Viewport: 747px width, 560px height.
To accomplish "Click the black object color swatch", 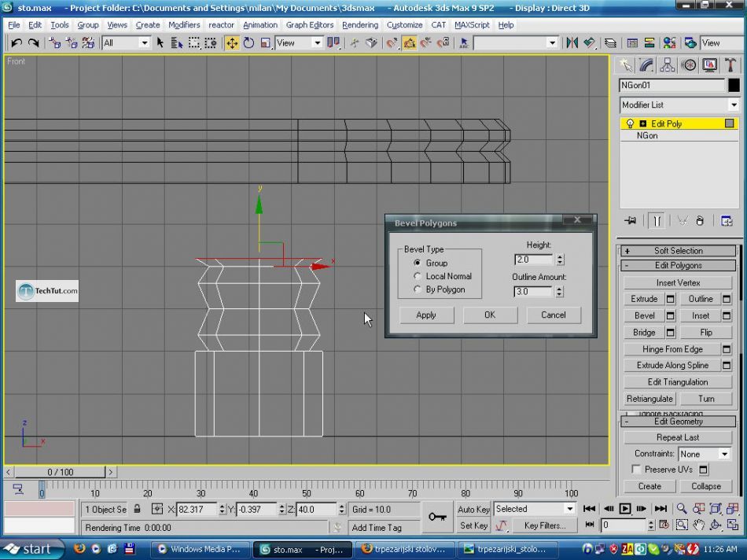I will [734, 85].
